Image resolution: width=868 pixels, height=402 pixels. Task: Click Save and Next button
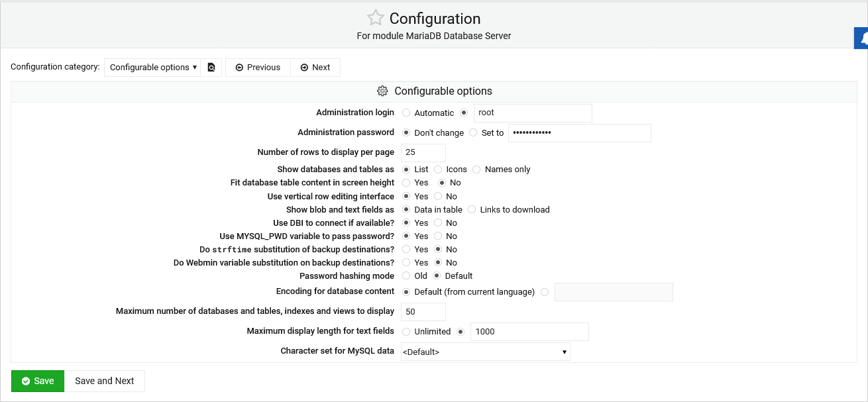(105, 381)
